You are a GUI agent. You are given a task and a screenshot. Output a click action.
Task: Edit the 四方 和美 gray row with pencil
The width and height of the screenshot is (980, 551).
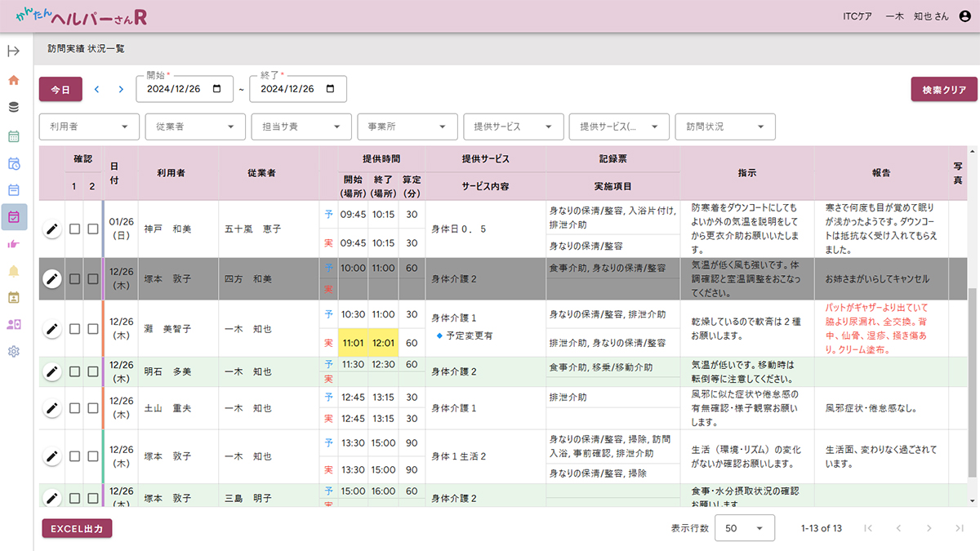coord(52,279)
